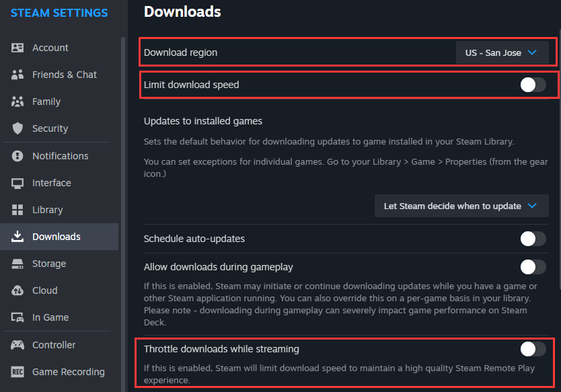This screenshot has height=392, width=561.
Task: Select the Notifications bell icon
Action: point(17,155)
